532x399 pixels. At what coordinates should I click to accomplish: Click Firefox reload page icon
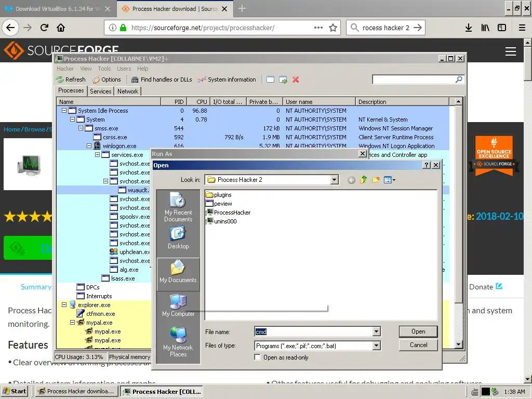[x=44, y=28]
